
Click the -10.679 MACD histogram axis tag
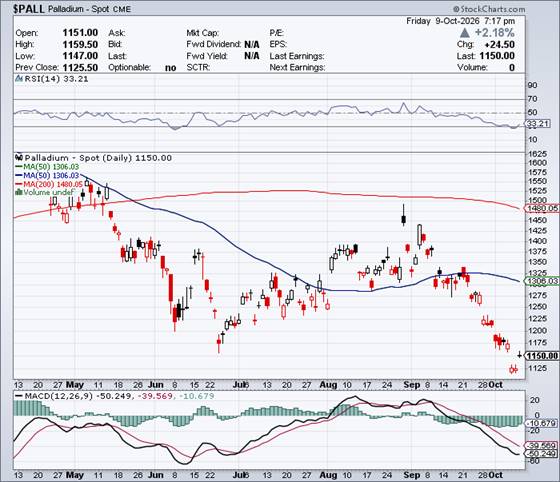pos(542,423)
